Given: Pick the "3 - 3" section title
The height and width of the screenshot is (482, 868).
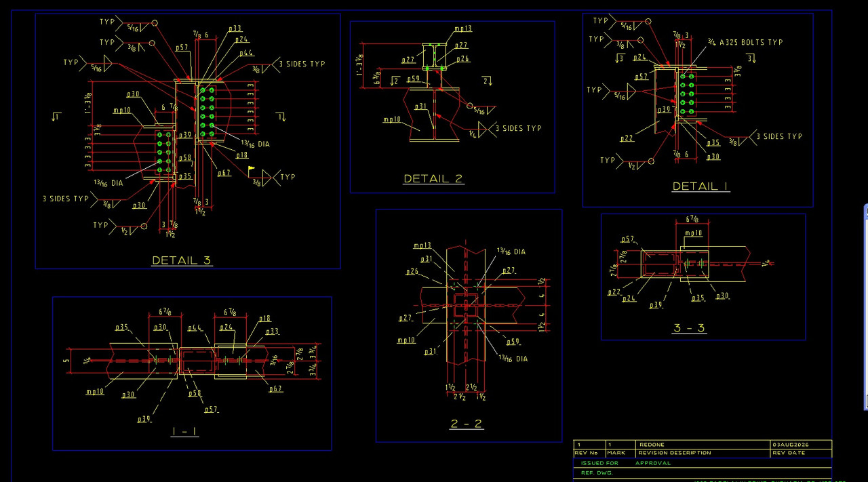Looking at the screenshot, I should (689, 328).
